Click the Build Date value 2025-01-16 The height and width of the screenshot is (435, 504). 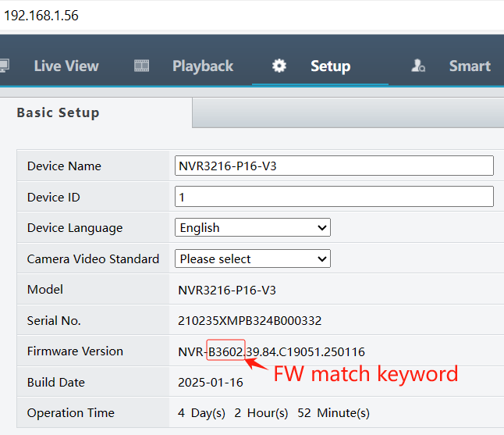(211, 382)
